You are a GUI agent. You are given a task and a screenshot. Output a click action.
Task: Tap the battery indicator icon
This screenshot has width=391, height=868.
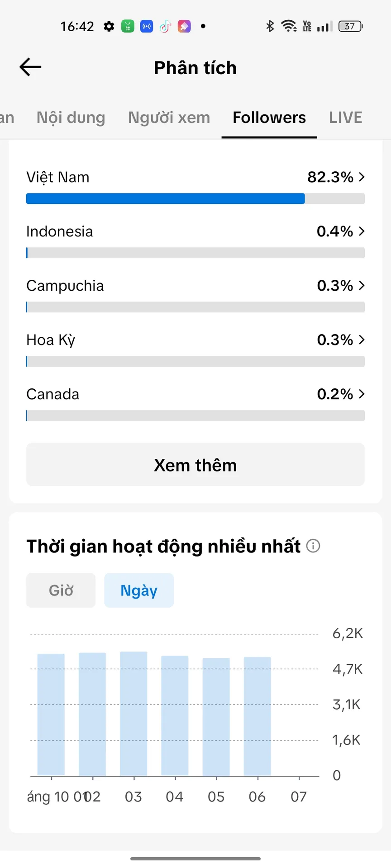(351, 26)
